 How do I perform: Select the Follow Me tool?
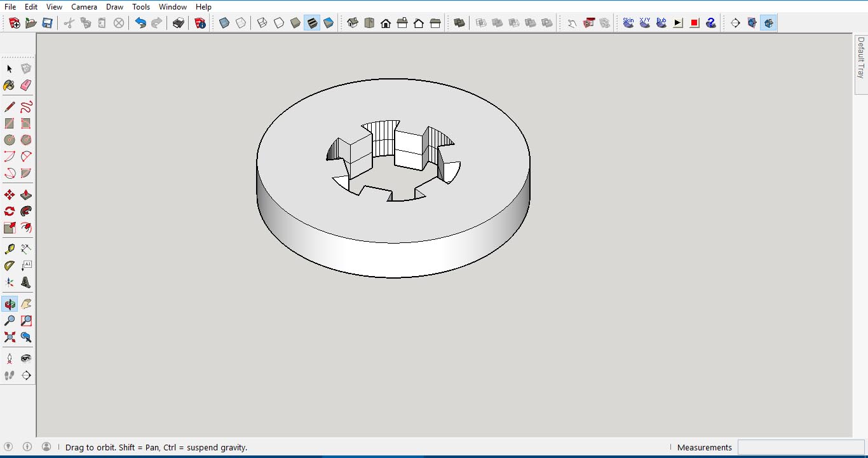click(26, 211)
